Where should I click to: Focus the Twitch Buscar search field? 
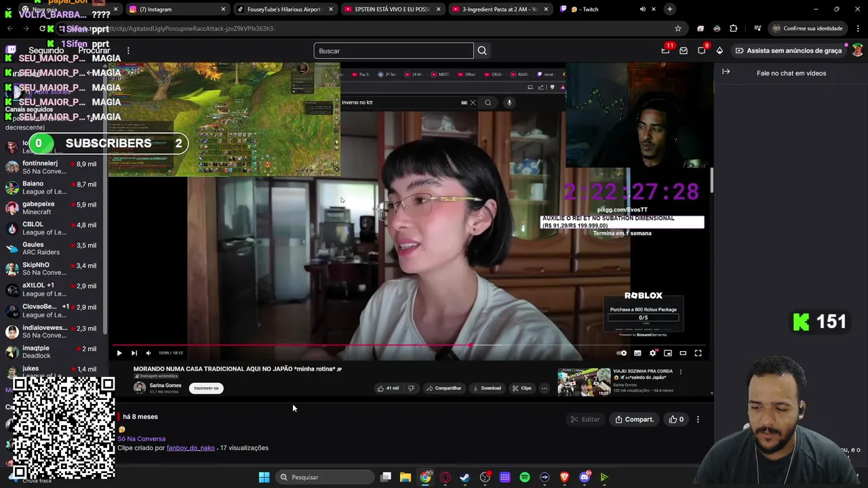click(393, 51)
